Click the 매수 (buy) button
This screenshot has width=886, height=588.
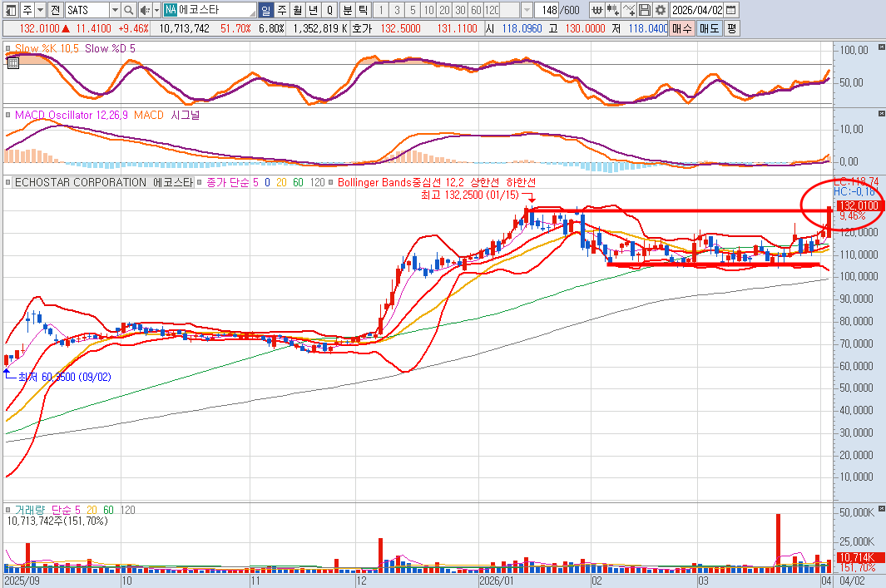click(681, 27)
